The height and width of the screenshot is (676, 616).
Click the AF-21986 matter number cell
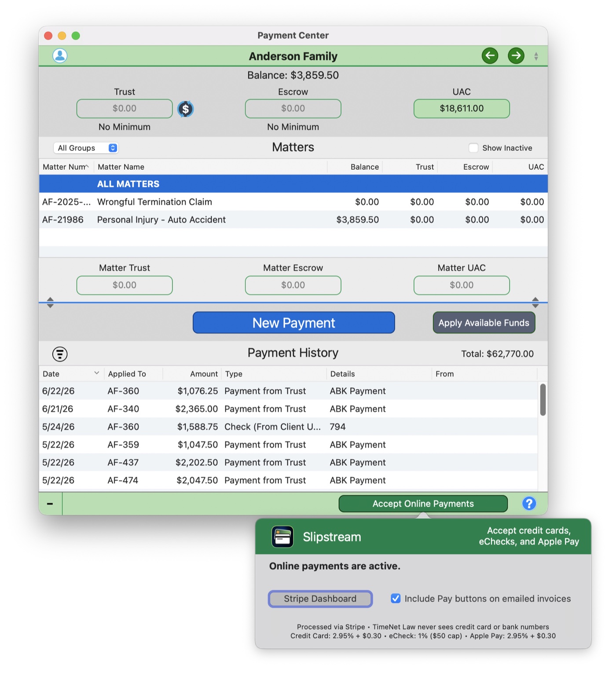[63, 219]
